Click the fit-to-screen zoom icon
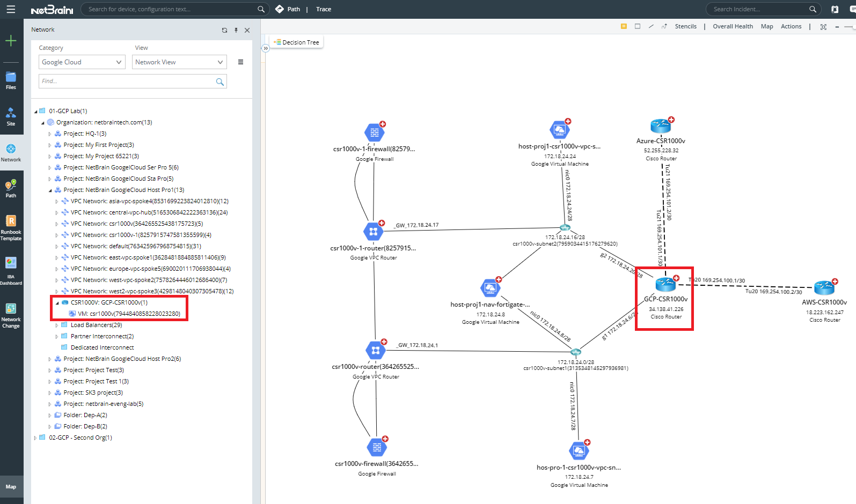856x504 pixels. (x=823, y=27)
